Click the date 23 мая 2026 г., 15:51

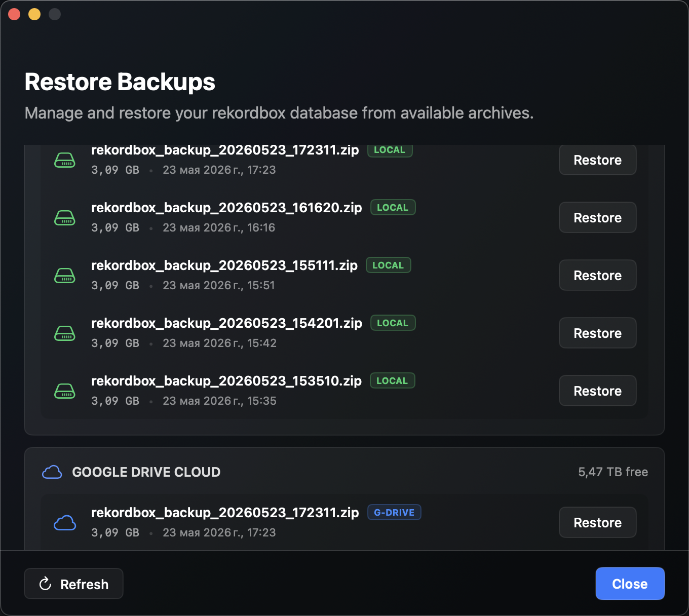click(x=219, y=286)
